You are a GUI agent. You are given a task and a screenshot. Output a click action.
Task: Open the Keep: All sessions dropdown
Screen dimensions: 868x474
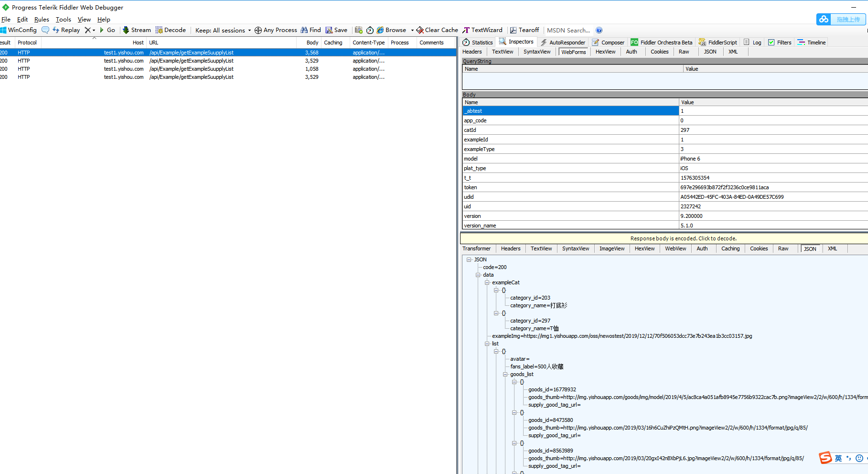click(x=223, y=30)
